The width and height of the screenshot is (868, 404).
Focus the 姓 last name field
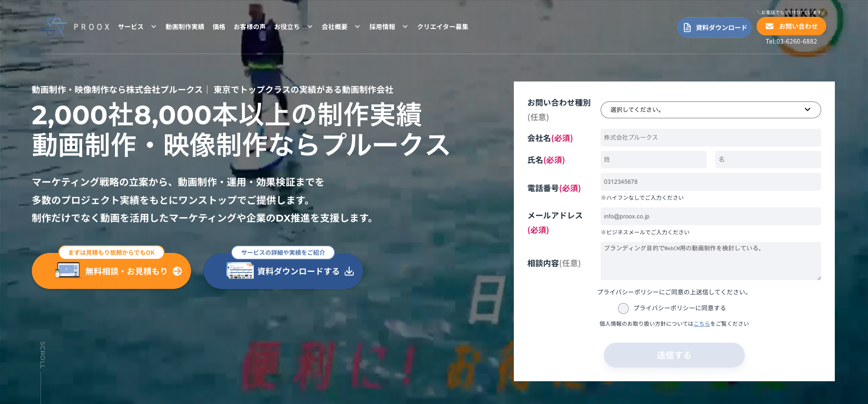653,160
